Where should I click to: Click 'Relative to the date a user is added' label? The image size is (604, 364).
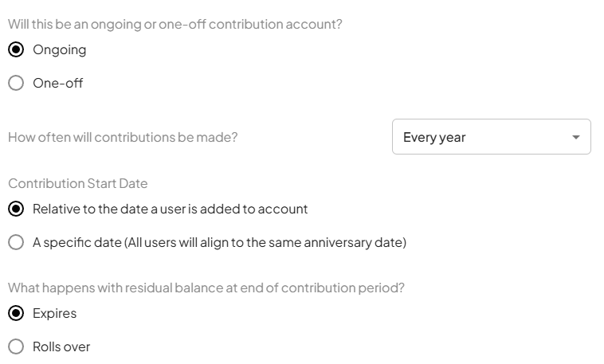(x=170, y=209)
